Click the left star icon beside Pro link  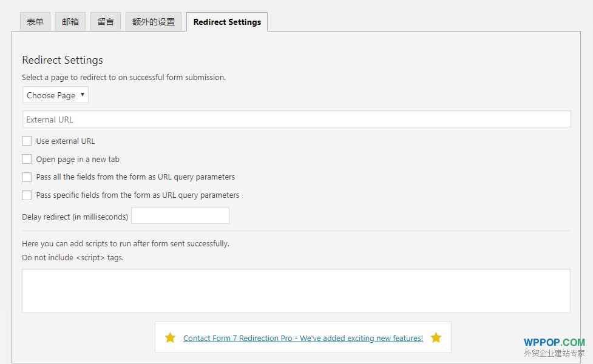[170, 337]
